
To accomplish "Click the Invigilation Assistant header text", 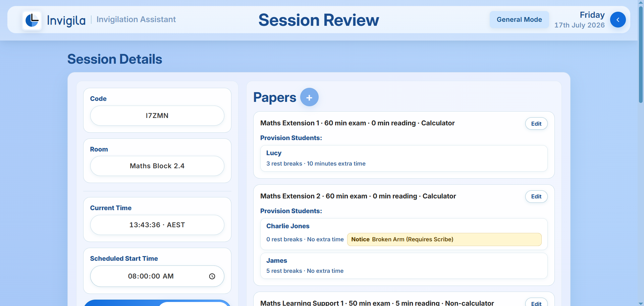I will (136, 19).
